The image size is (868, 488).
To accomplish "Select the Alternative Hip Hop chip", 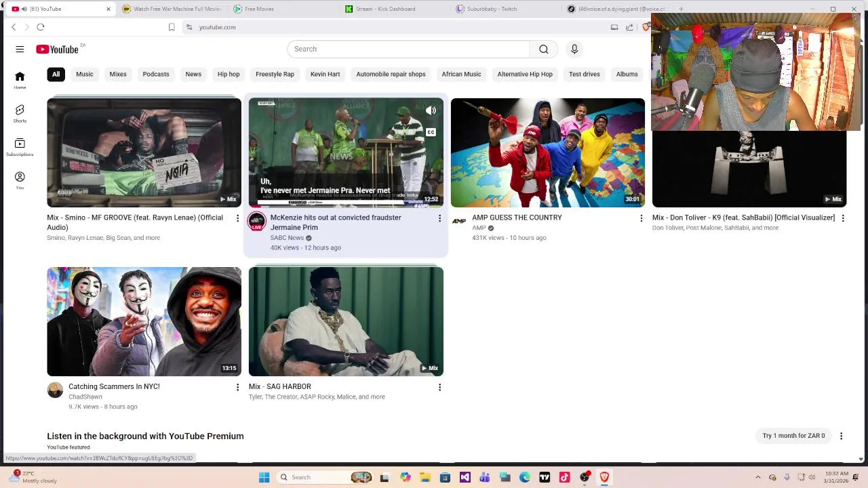I will [525, 74].
